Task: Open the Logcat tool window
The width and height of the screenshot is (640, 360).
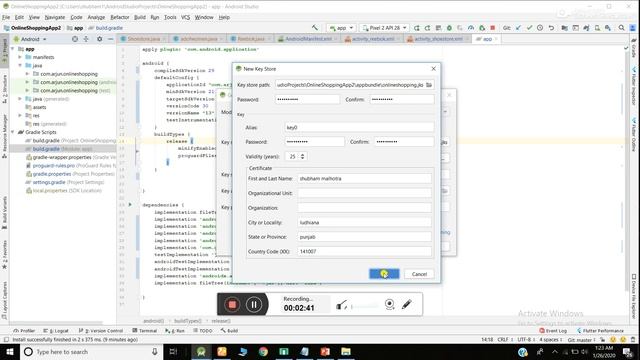Action: point(56,331)
